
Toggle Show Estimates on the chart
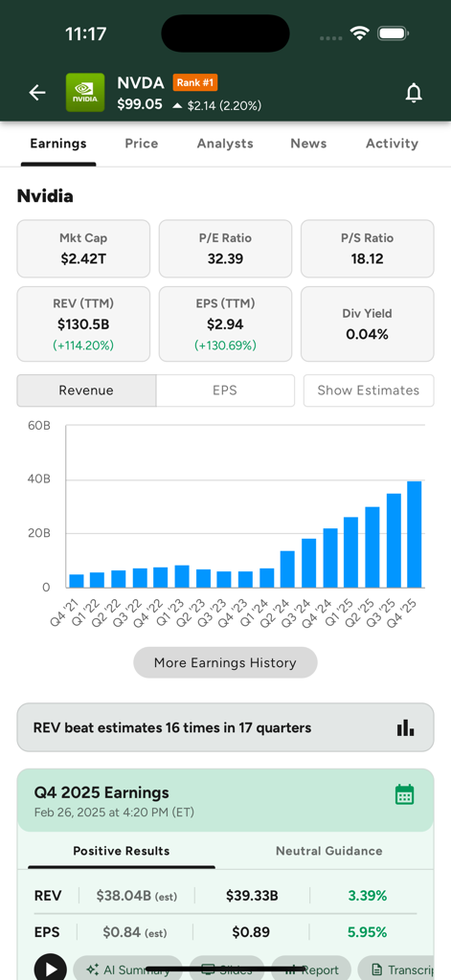click(x=369, y=390)
